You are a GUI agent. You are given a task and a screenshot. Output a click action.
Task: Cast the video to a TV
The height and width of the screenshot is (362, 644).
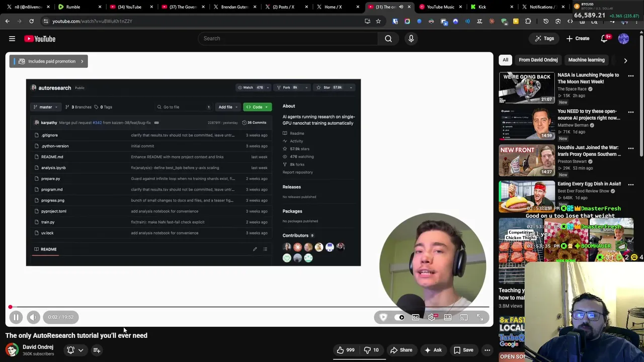click(464, 317)
